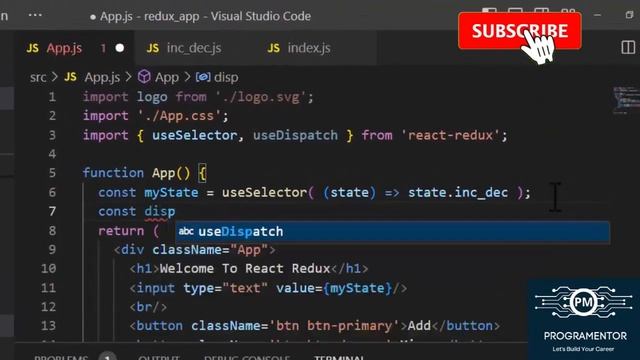
Task: Select the disp variable breadcrumb
Action: point(226,77)
